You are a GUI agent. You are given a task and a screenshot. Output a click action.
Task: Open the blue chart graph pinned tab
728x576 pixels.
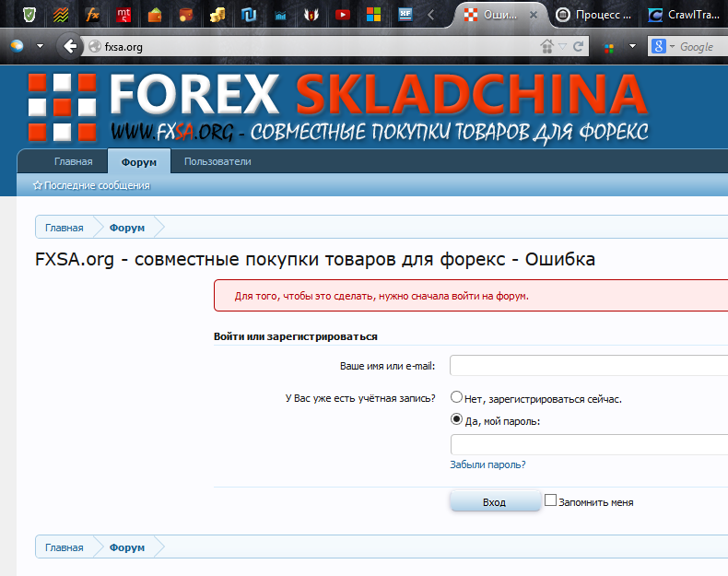[x=280, y=15]
